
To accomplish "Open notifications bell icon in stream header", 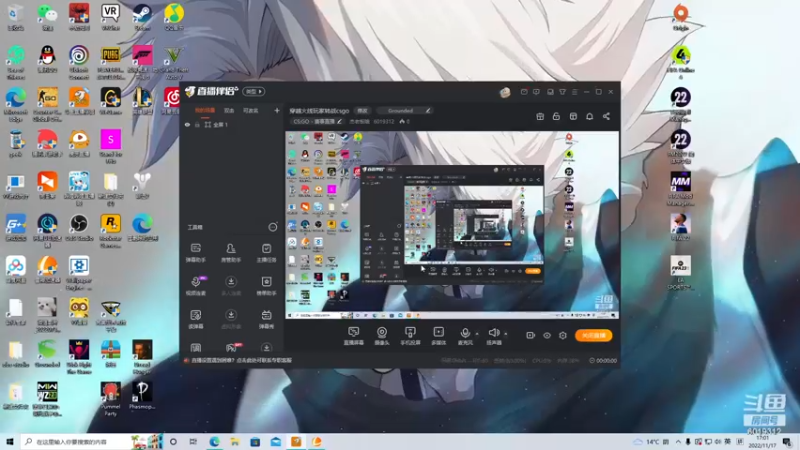I will click(x=589, y=116).
